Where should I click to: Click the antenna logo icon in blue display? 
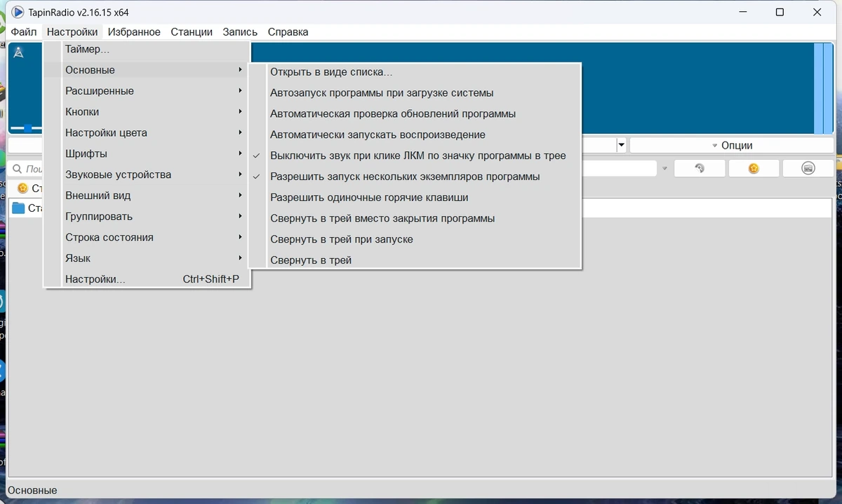(19, 53)
